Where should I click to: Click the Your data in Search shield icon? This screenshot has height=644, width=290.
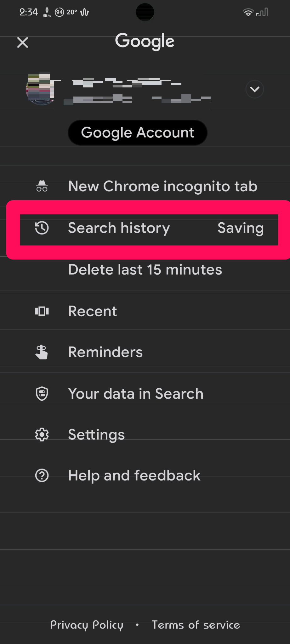tap(42, 393)
